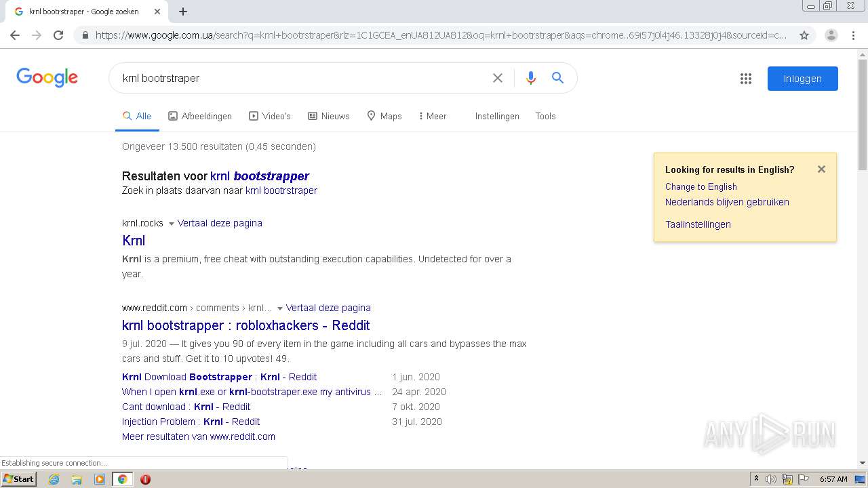The image size is (868, 488).
Task: Click the volume speaker tray icon
Action: 771,479
